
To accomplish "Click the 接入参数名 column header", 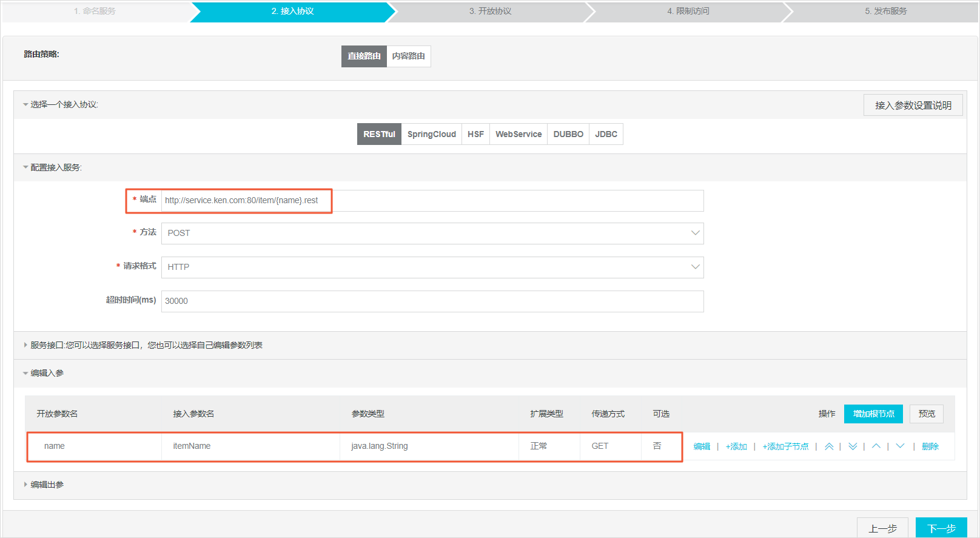I will point(193,414).
